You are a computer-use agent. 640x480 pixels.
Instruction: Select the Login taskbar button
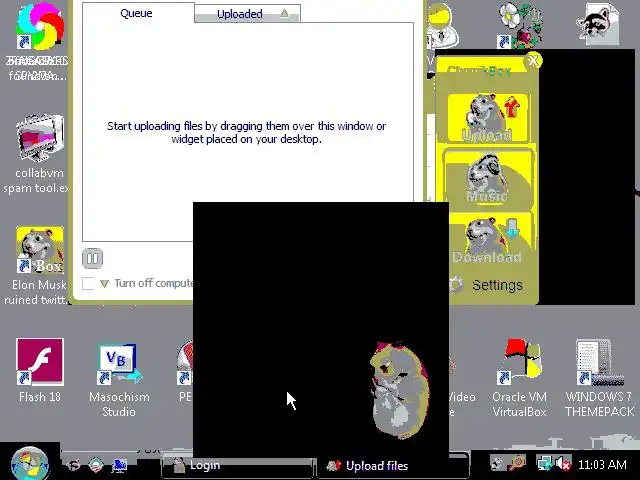click(x=239, y=465)
